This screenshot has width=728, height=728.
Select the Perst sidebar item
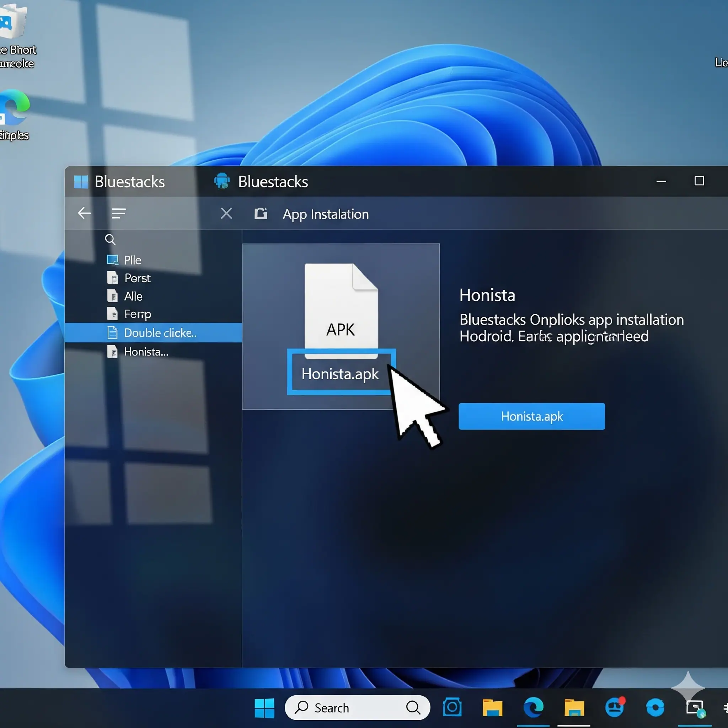128,278
